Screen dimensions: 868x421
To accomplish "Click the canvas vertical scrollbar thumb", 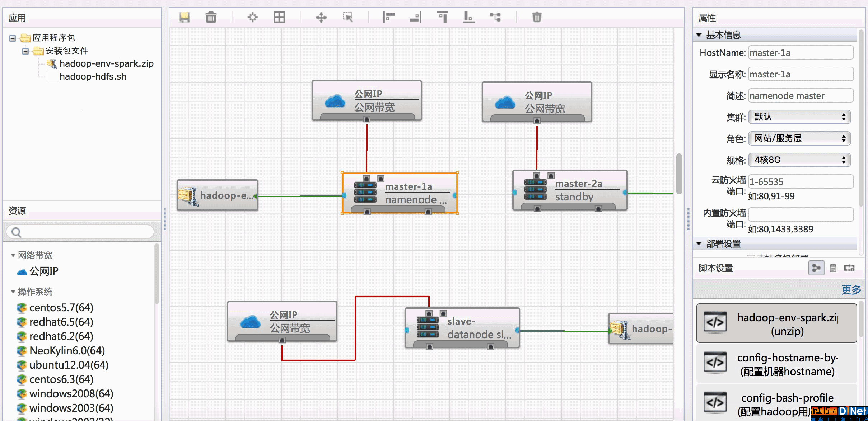I will tap(679, 174).
